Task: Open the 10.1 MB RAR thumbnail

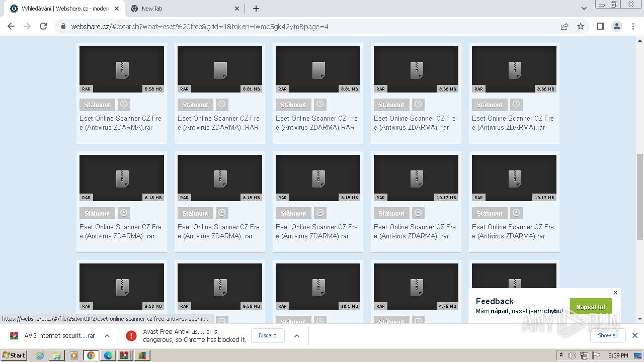Action: [x=318, y=287]
